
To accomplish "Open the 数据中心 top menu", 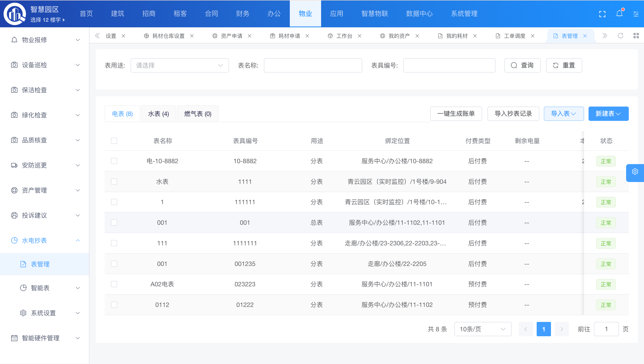I will click(x=419, y=14).
